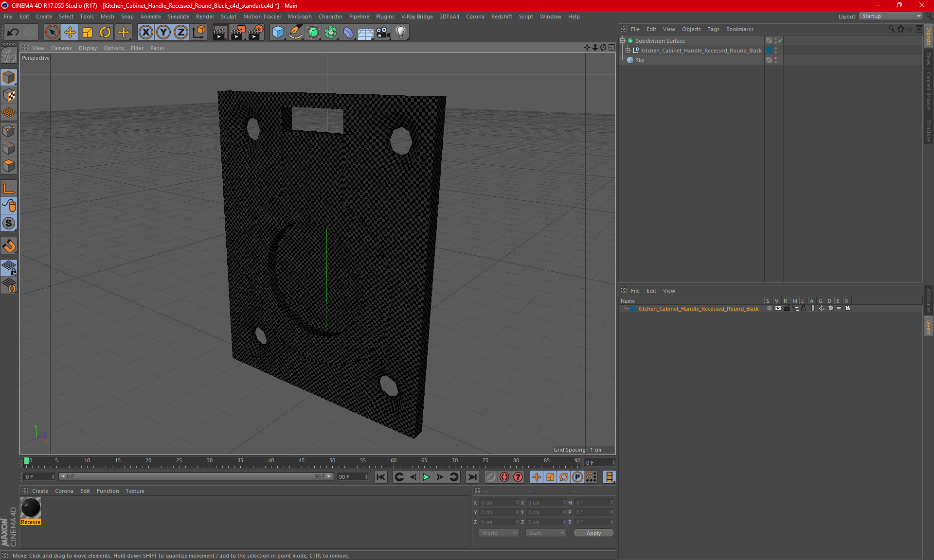
Task: Add Subdivision Surface generator icon
Action: coord(313,32)
